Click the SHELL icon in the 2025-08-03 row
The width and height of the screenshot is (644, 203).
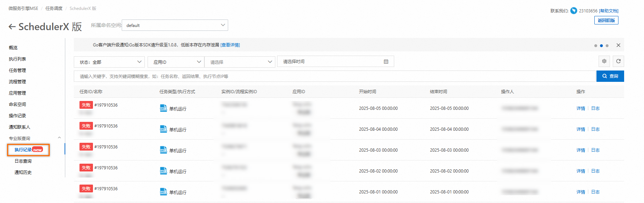tap(163, 150)
